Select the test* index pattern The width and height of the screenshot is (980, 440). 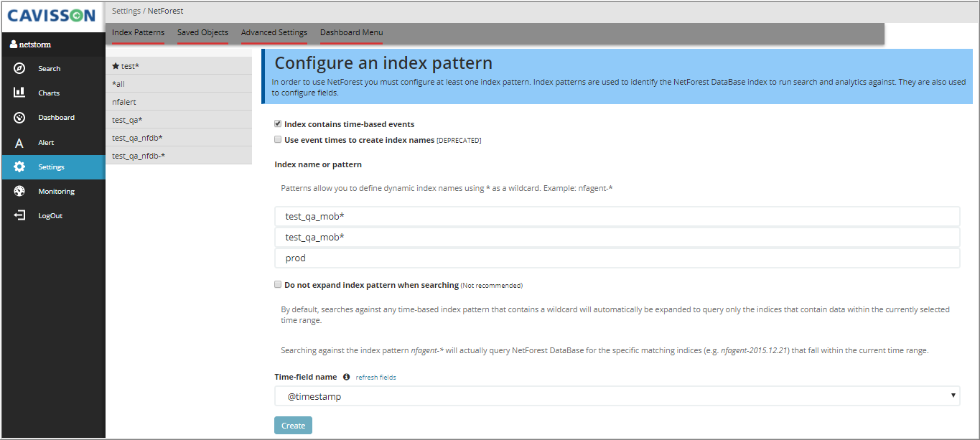point(179,66)
